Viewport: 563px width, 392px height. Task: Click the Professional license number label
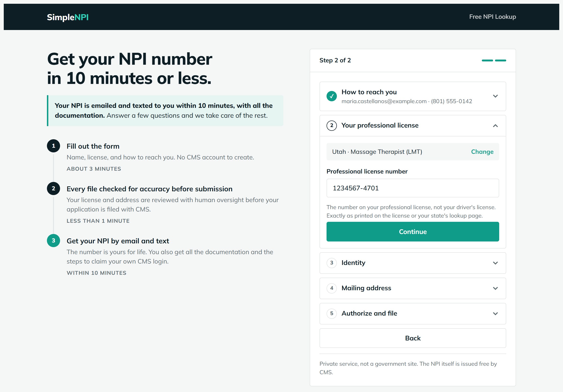pyautogui.click(x=367, y=171)
